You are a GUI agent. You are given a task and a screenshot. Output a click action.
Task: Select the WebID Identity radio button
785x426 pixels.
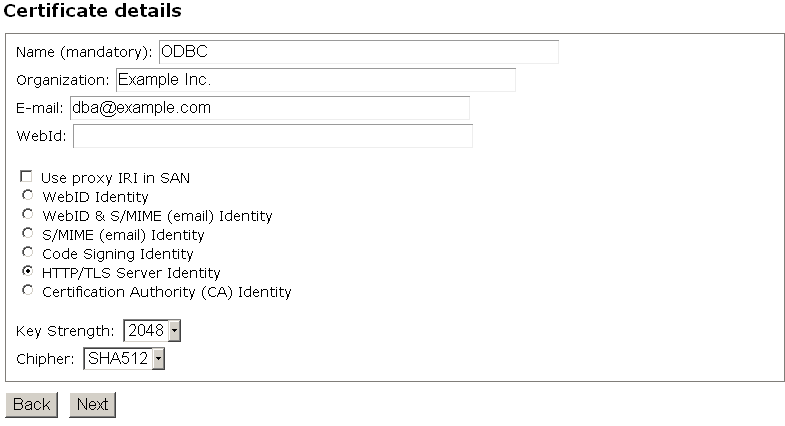(x=27, y=196)
